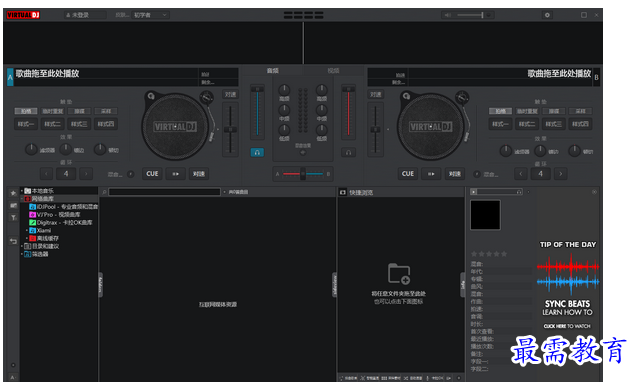This screenshot has height=382, width=635.
Task: Click loop size 4 button on deck A
Action: (x=66, y=174)
